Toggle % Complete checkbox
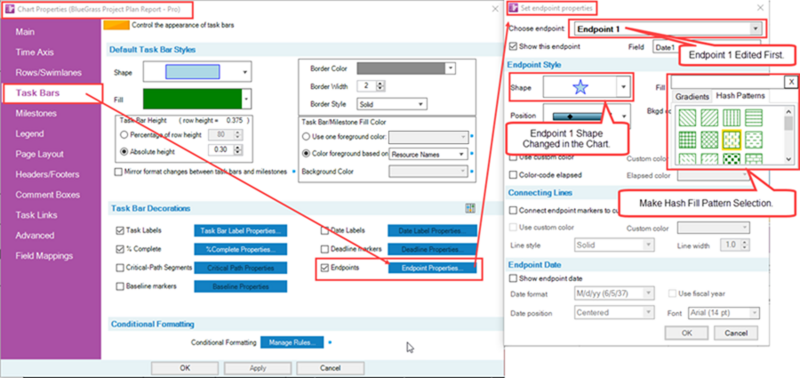This screenshot has height=378, width=800. (x=120, y=249)
